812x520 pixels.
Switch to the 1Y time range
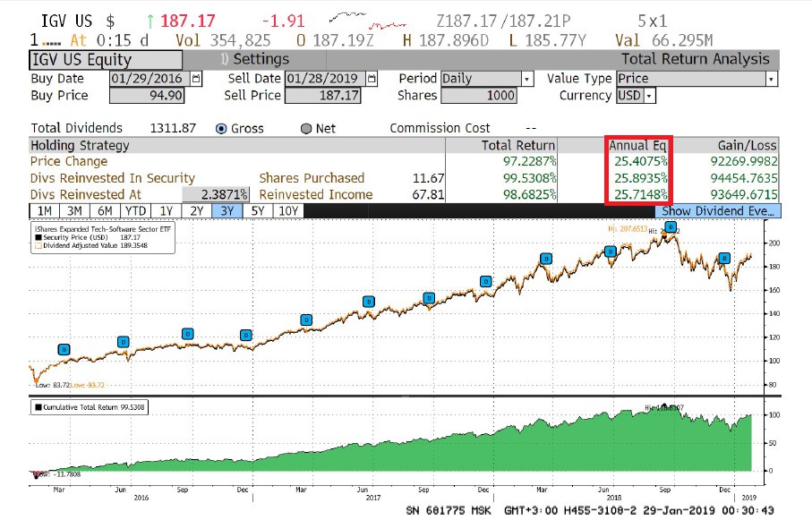point(167,211)
